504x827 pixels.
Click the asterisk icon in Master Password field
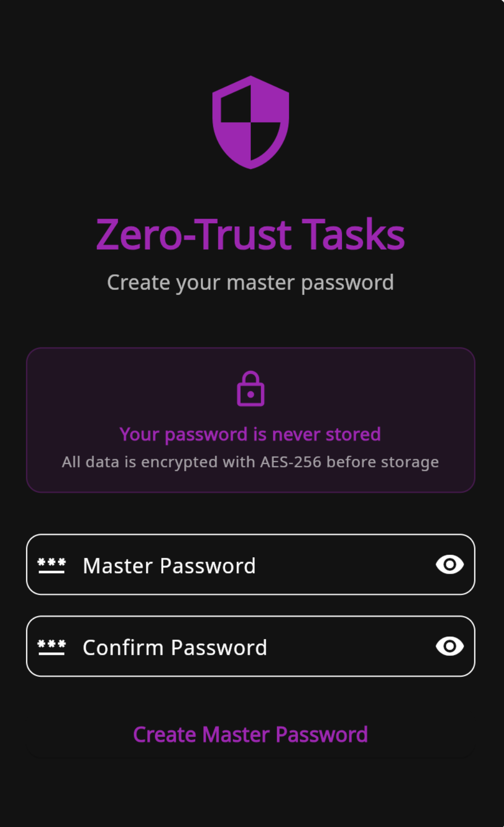coord(52,565)
